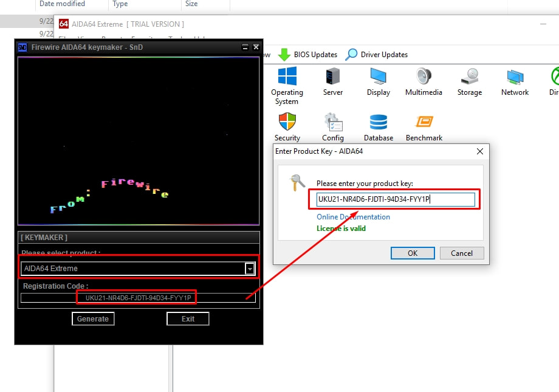This screenshot has height=392, width=559.
Task: Minimize the Firewire keymaker window
Action: [x=245, y=47]
